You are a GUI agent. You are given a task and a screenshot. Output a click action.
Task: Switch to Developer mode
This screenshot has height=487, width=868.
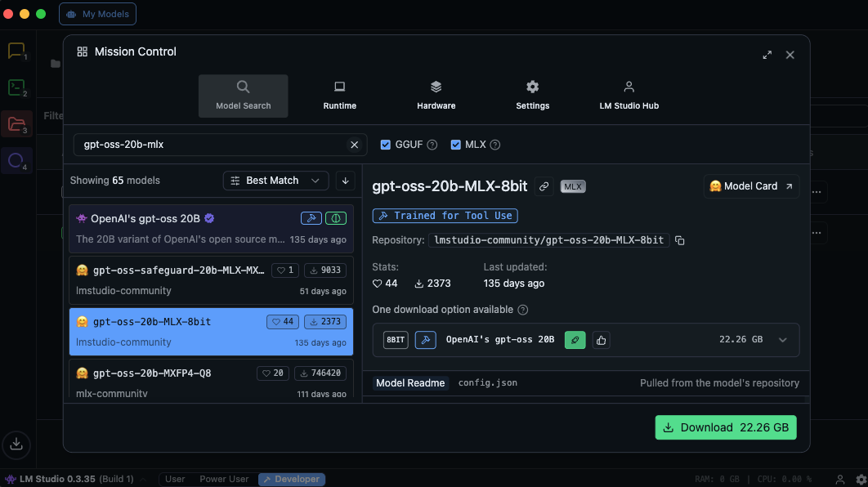pyautogui.click(x=292, y=480)
